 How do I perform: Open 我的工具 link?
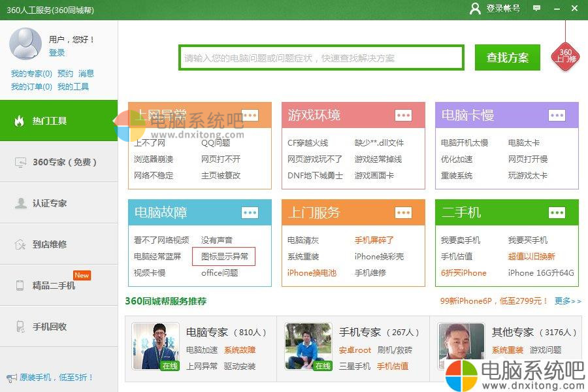(73, 87)
